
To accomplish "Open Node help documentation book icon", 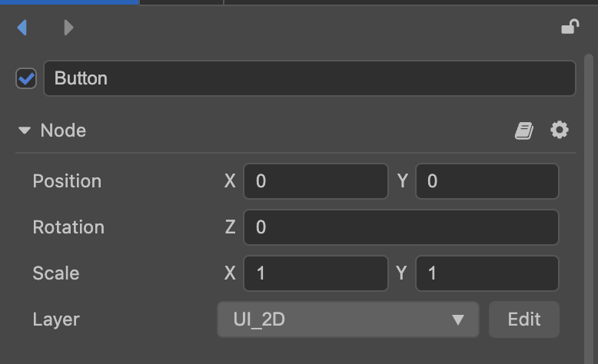I will click(524, 131).
